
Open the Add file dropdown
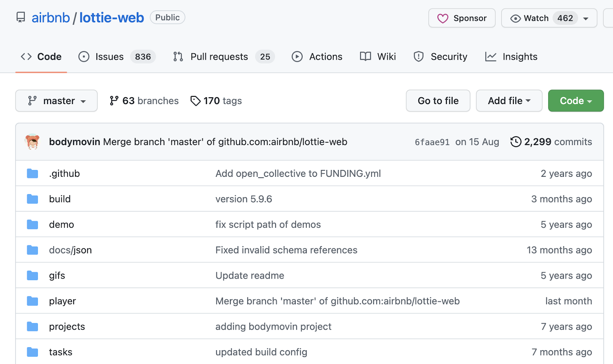[509, 101]
